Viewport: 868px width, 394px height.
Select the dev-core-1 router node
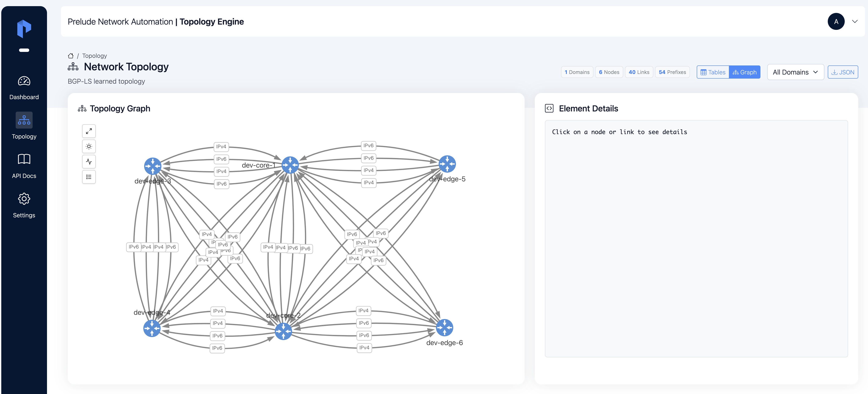[290, 165]
